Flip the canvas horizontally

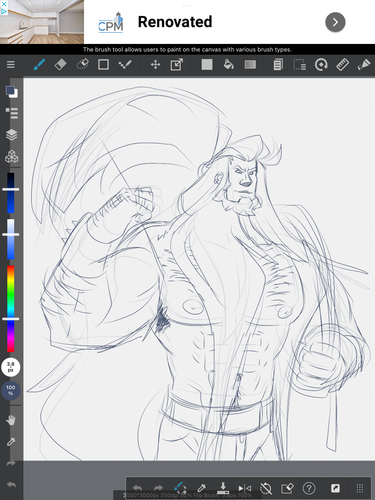(245, 488)
